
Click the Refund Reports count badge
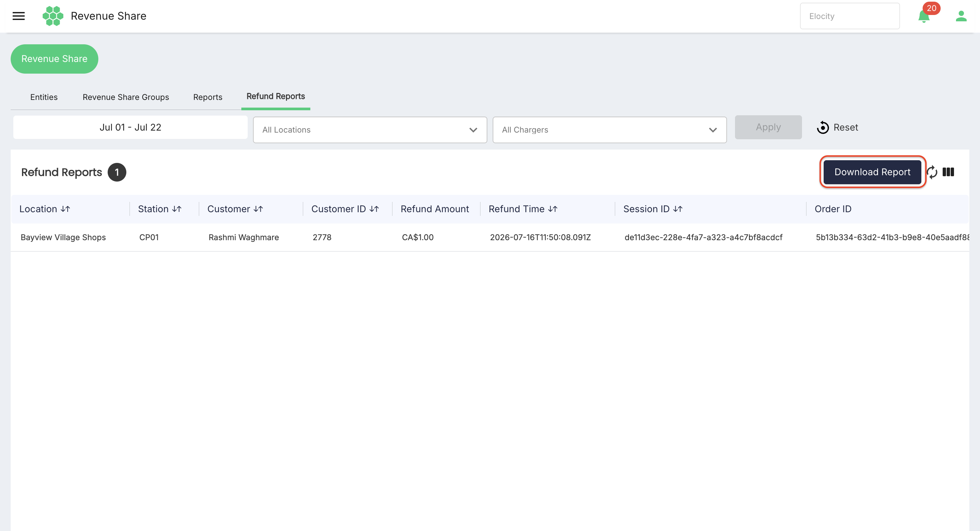click(x=117, y=173)
